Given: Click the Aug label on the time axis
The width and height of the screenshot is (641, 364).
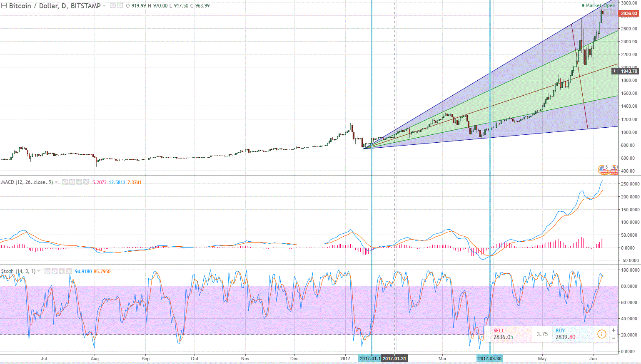Looking at the screenshot, I should coord(95,359).
